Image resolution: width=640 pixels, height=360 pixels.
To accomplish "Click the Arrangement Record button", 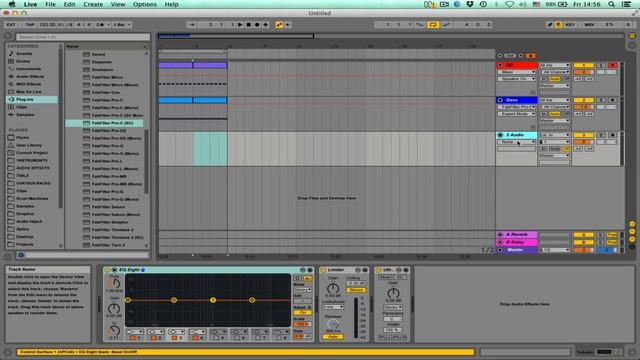I will (x=257, y=24).
